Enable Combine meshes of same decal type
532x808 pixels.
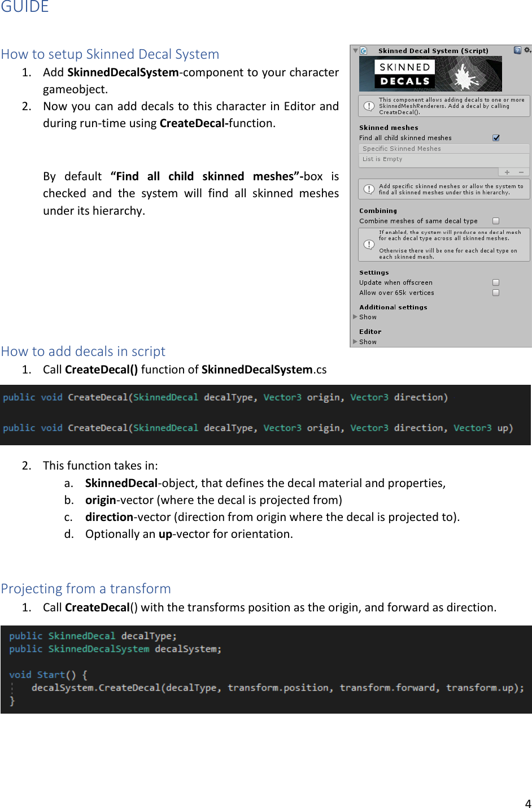coord(495,220)
